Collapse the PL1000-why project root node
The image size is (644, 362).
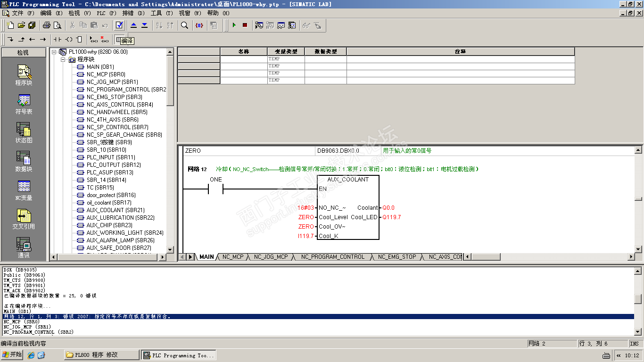click(54, 52)
